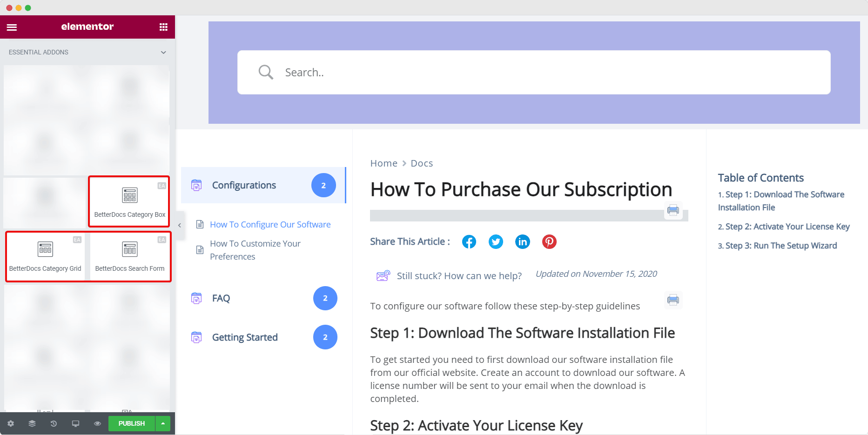
Task: Share the article on Twitter
Action: pos(496,241)
